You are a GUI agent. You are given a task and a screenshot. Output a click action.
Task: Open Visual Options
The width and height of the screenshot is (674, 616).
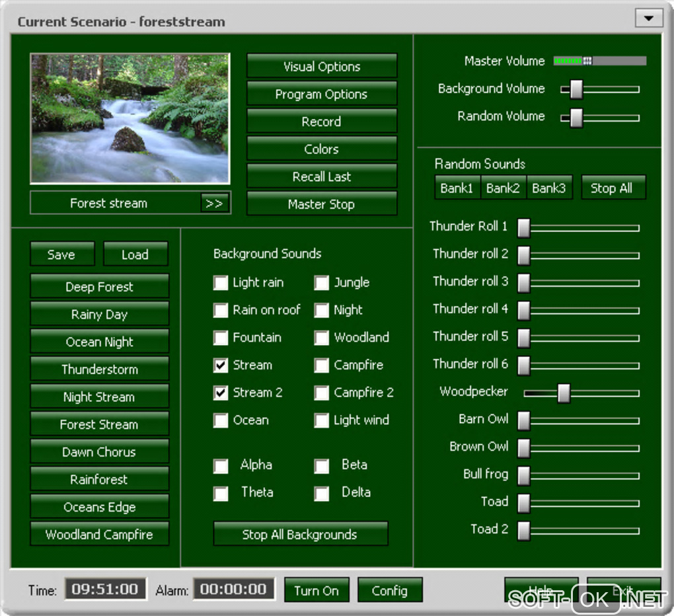[322, 66]
